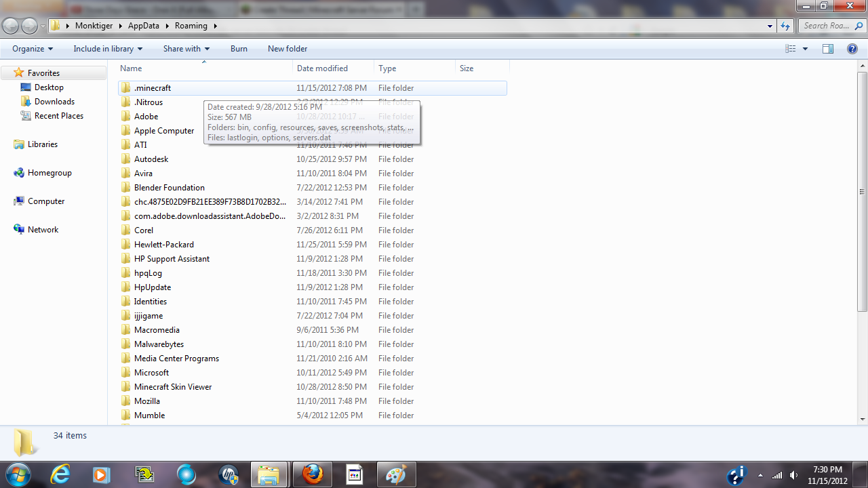Viewport: 868px width, 488px height.
Task: Expand breadcrumb arrow after AppData
Action: coord(167,26)
